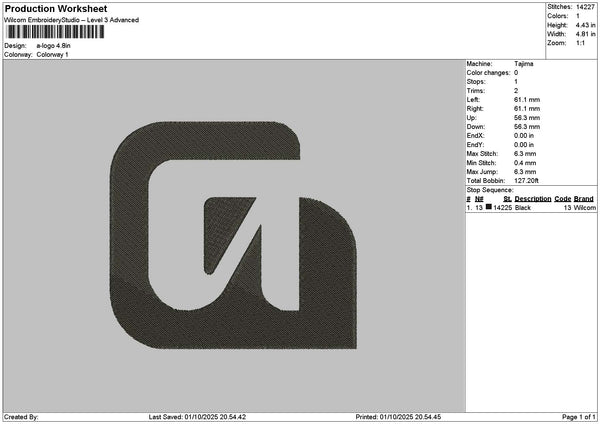This screenshot has height=424, width=600.
Task: Click the 'Created By:' footer label
Action: [21, 417]
